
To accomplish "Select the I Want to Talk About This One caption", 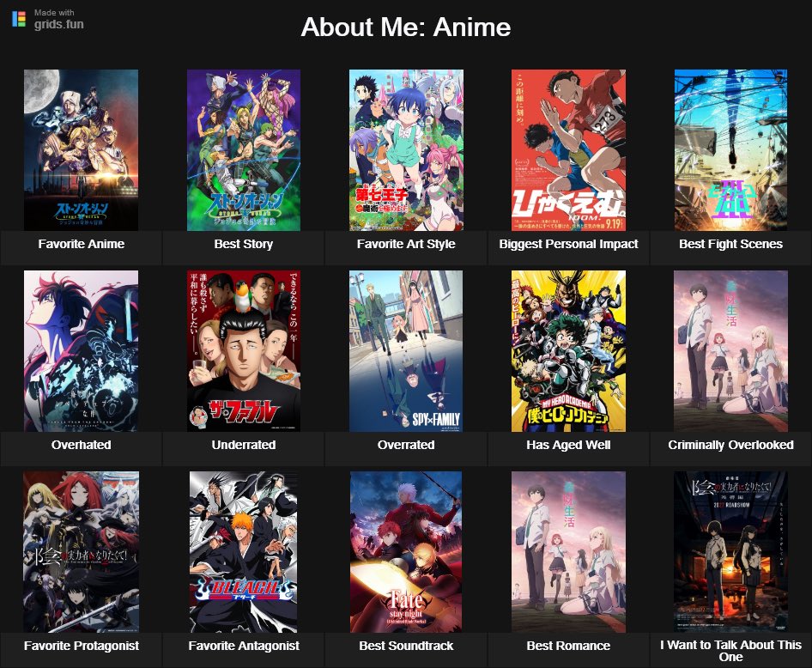I will coord(730,651).
